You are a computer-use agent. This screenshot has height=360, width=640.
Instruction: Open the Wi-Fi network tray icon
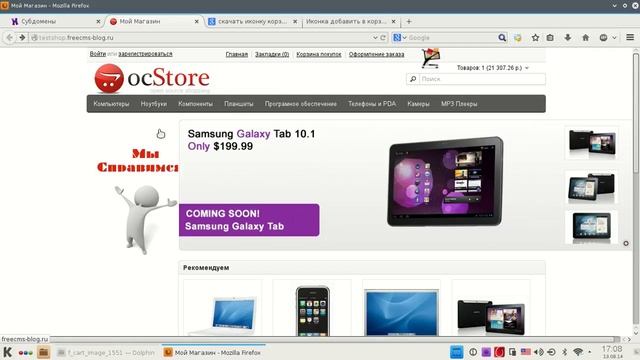coord(578,352)
